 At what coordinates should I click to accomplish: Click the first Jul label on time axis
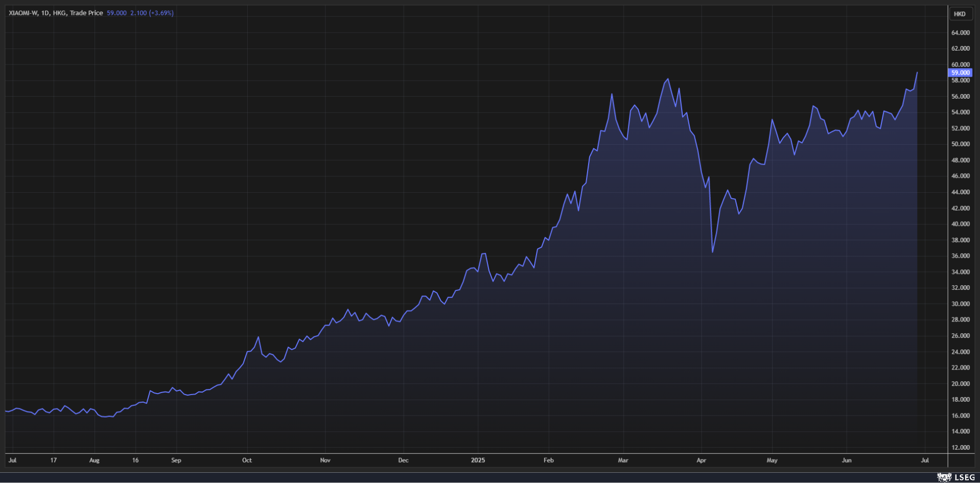click(x=13, y=460)
